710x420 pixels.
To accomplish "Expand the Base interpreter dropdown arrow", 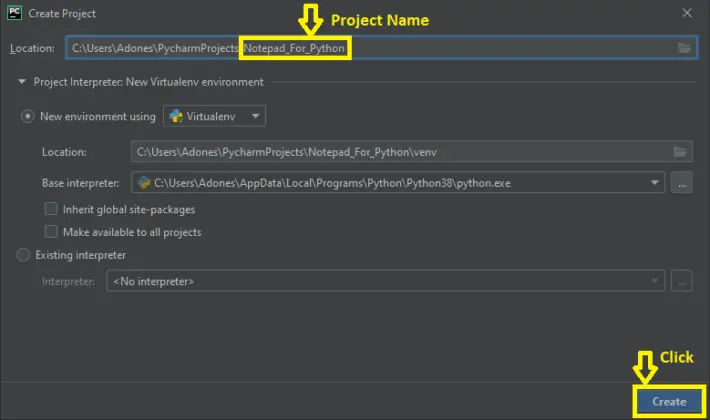I will (x=656, y=183).
